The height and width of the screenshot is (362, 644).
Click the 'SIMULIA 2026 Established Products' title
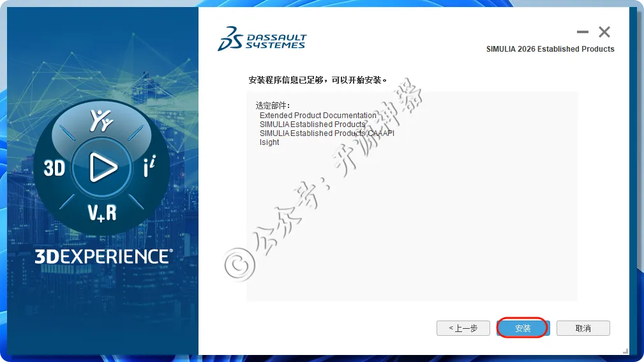(550, 49)
